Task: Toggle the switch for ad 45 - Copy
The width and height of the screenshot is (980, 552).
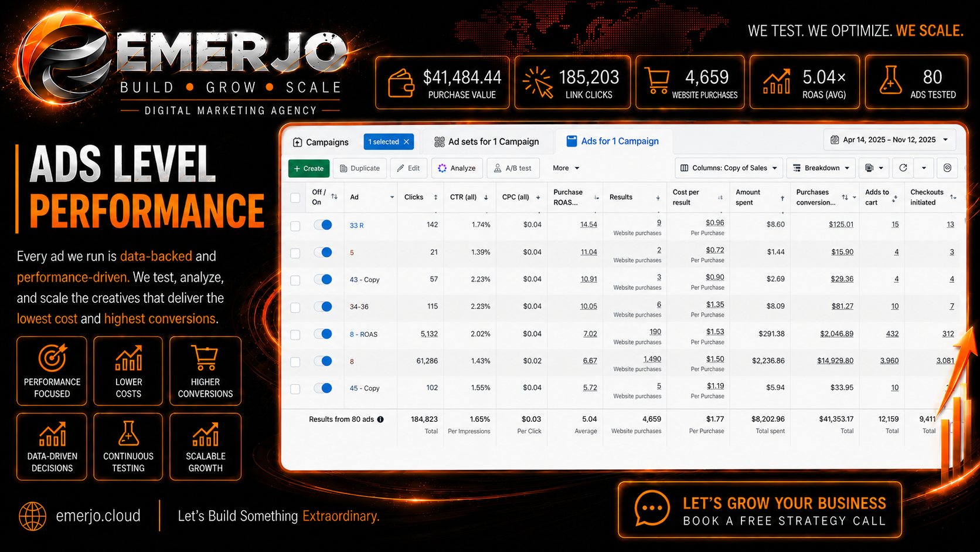Action: (323, 388)
